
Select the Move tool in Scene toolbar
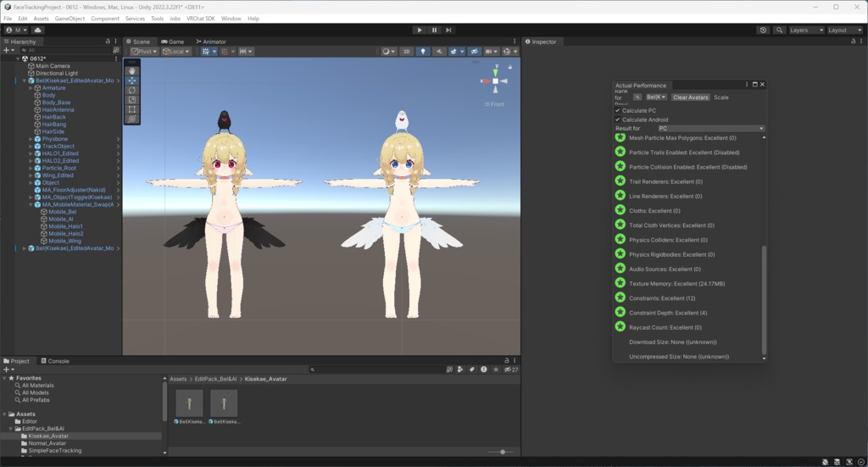(131, 81)
